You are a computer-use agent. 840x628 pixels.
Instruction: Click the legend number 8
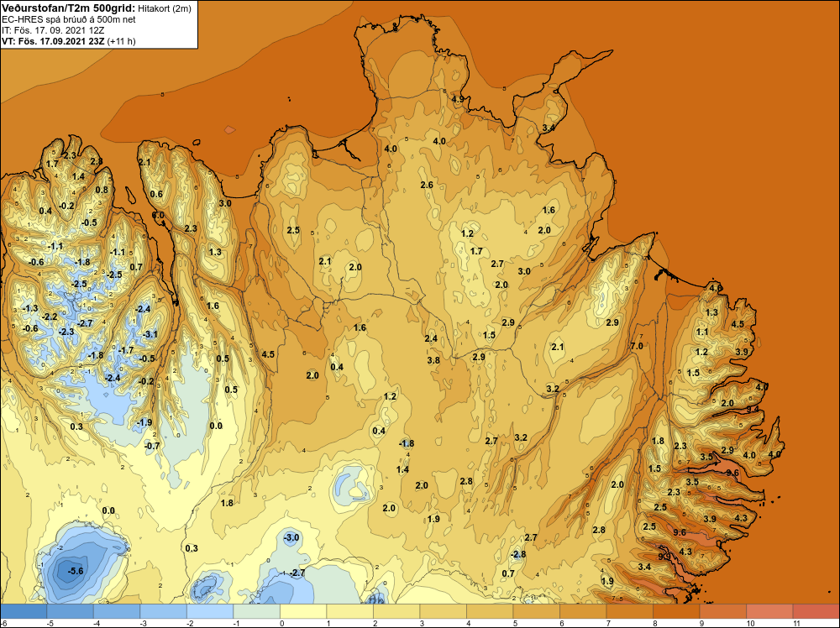[x=654, y=623]
